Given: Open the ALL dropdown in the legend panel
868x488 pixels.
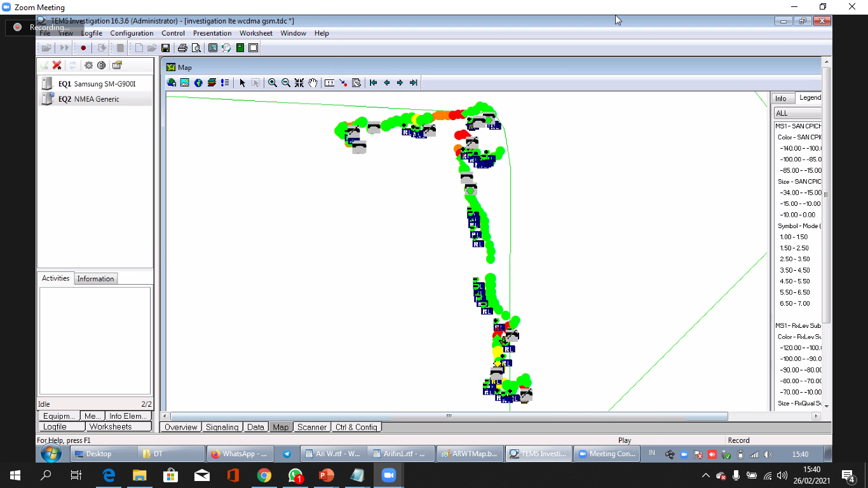Looking at the screenshot, I should (x=797, y=113).
